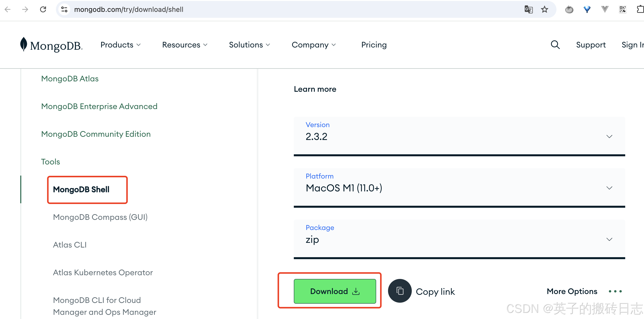Click the QR code extension icon
This screenshot has width=644, height=319.
click(622, 9)
